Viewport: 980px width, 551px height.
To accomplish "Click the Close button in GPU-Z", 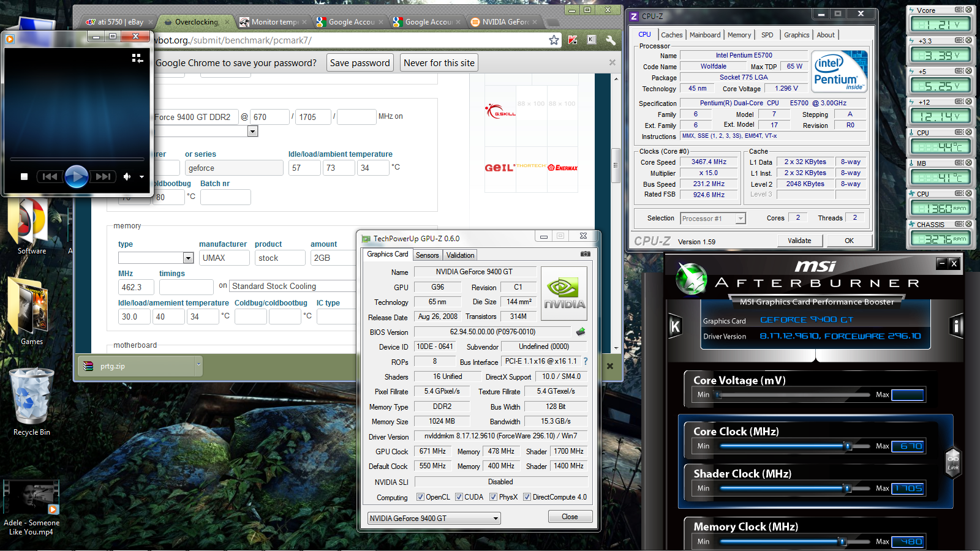I will 570,517.
